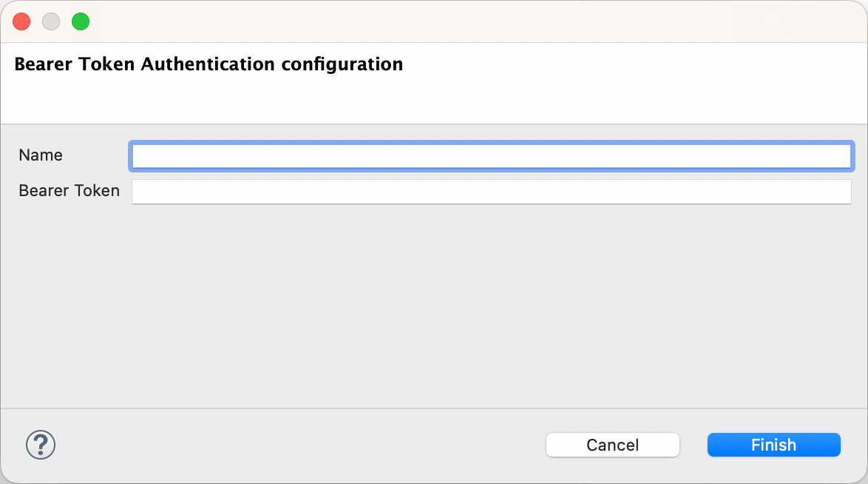The image size is (868, 484).
Task: Click the dialog title Bearer Token Authentication configuration
Action: coord(208,64)
